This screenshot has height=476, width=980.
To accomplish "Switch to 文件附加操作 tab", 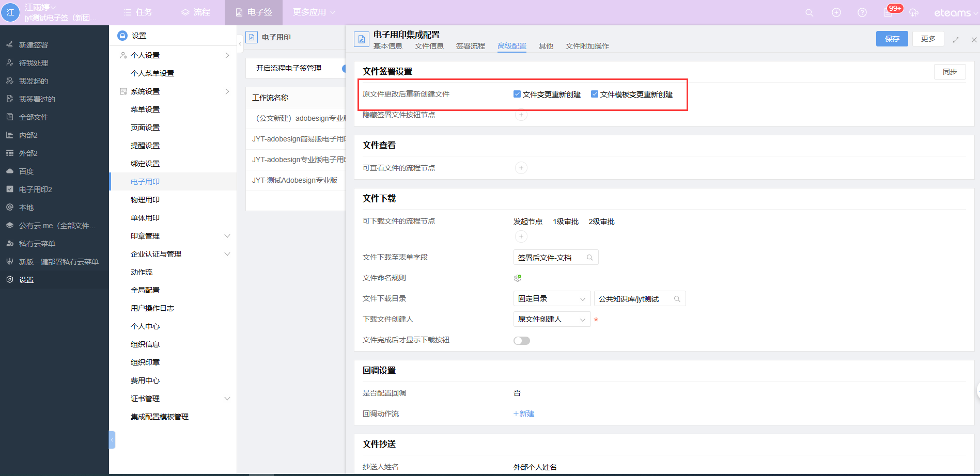I will tap(587, 46).
